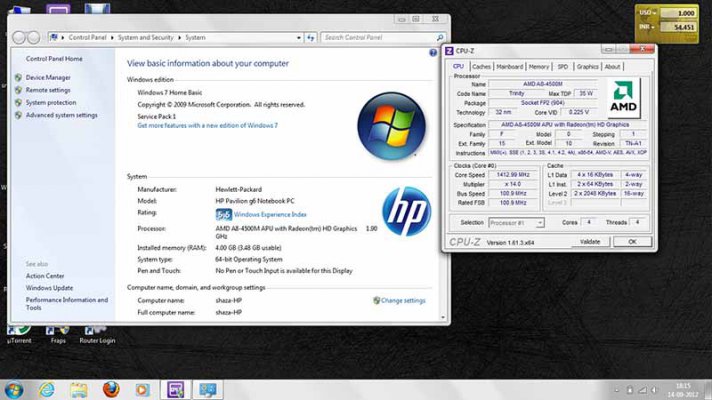
Task: Select 'System and Security' in the breadcrumb
Action: point(145,38)
